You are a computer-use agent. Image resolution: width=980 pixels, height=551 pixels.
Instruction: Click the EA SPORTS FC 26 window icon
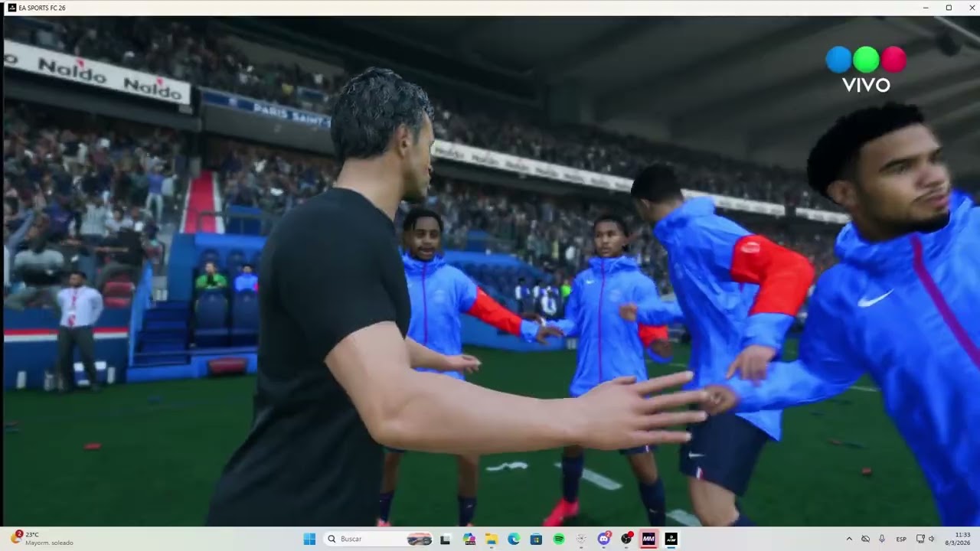tap(12, 8)
